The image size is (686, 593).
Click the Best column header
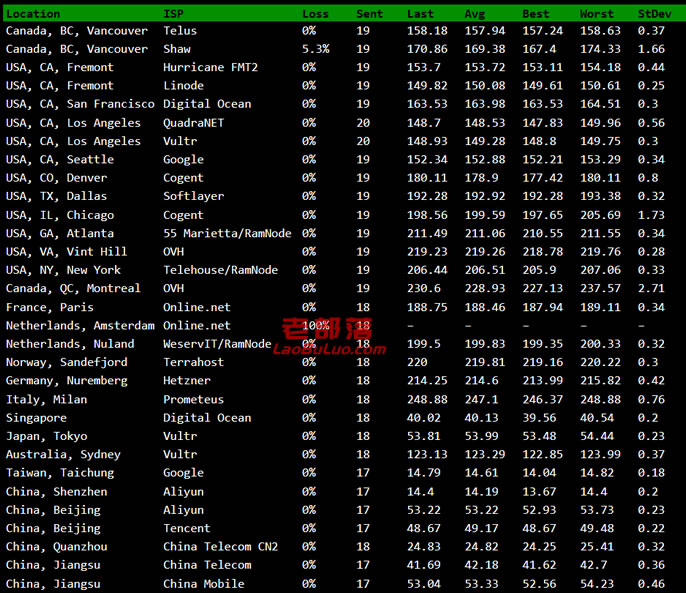point(536,14)
